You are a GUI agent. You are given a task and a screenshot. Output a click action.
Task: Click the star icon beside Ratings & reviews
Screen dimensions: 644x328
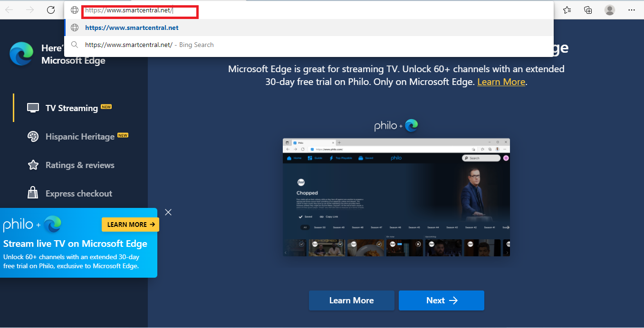(x=33, y=165)
